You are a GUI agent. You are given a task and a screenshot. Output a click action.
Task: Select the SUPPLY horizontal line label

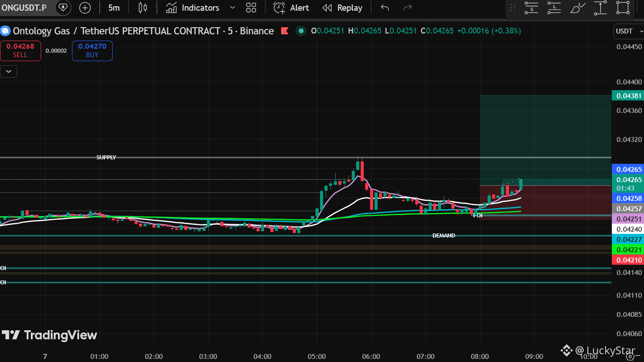106,158
